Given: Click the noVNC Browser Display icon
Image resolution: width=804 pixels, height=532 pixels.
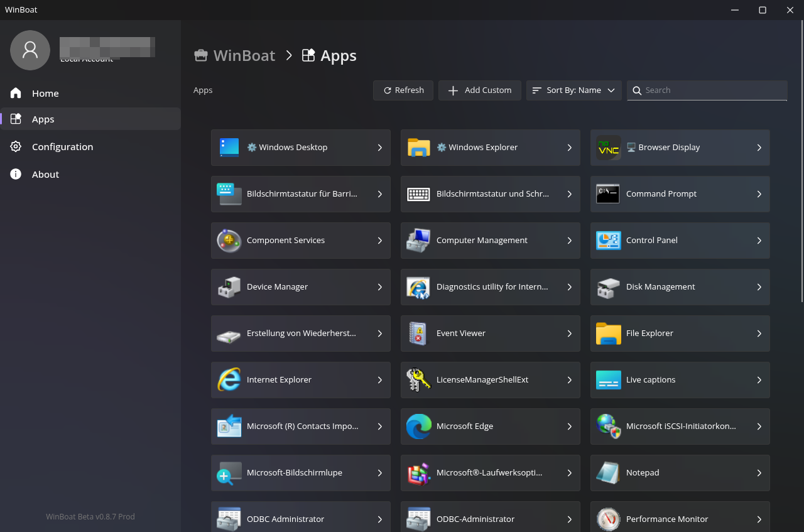Looking at the screenshot, I should [608, 148].
